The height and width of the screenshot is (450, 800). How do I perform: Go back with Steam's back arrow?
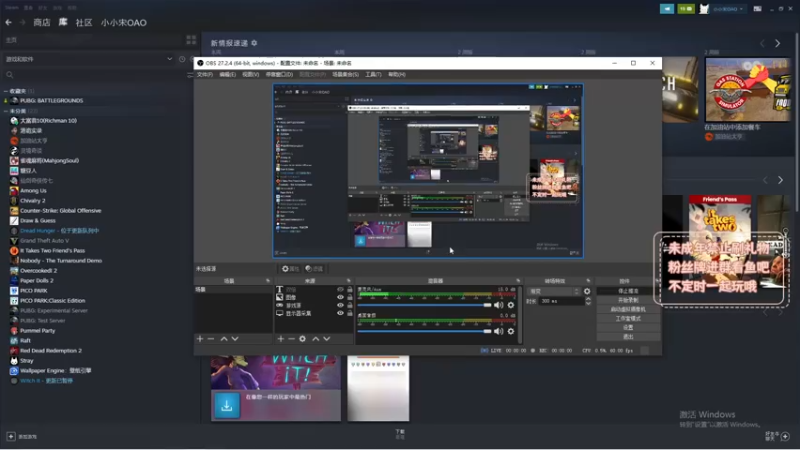8,22
